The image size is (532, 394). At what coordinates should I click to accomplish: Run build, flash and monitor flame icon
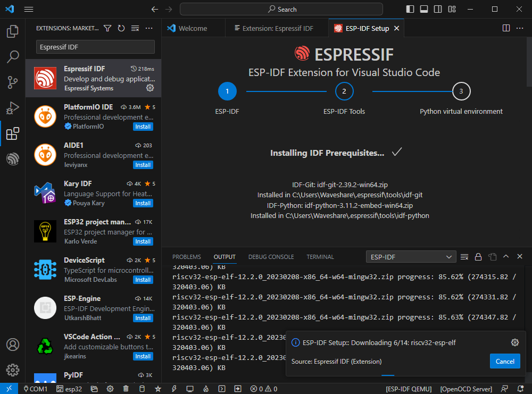[x=205, y=389]
